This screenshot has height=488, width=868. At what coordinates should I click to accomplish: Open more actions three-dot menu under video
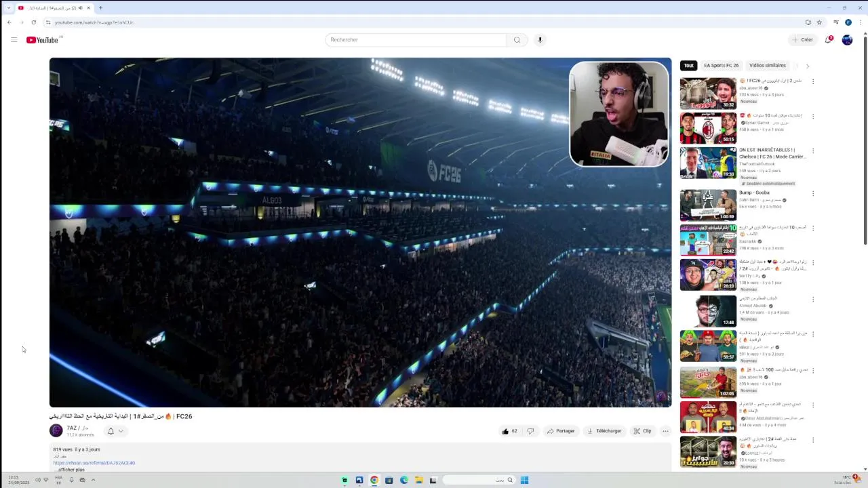point(665,431)
